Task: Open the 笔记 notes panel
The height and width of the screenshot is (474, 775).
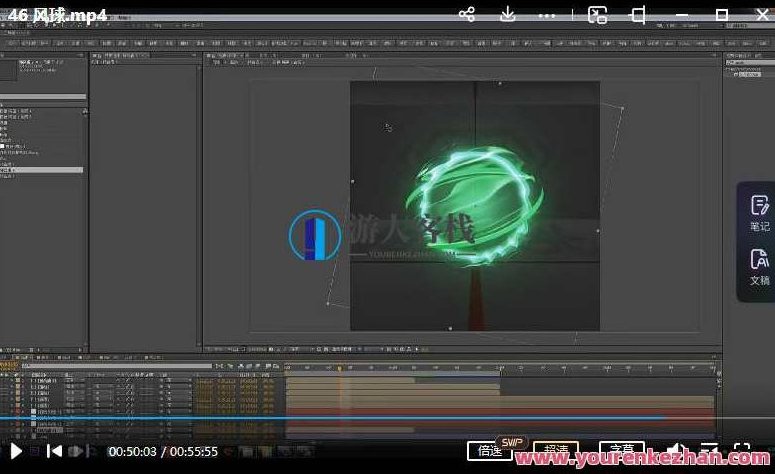Action: 759,212
